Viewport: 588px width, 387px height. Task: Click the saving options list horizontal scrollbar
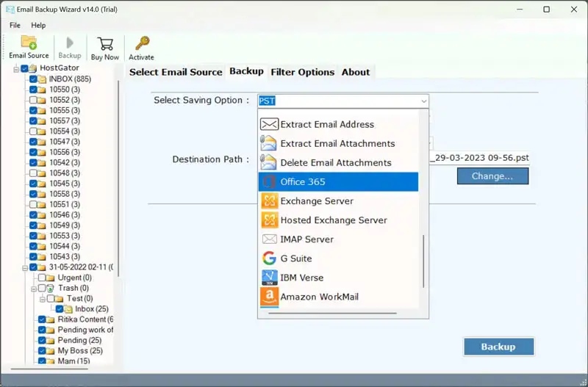click(332, 313)
